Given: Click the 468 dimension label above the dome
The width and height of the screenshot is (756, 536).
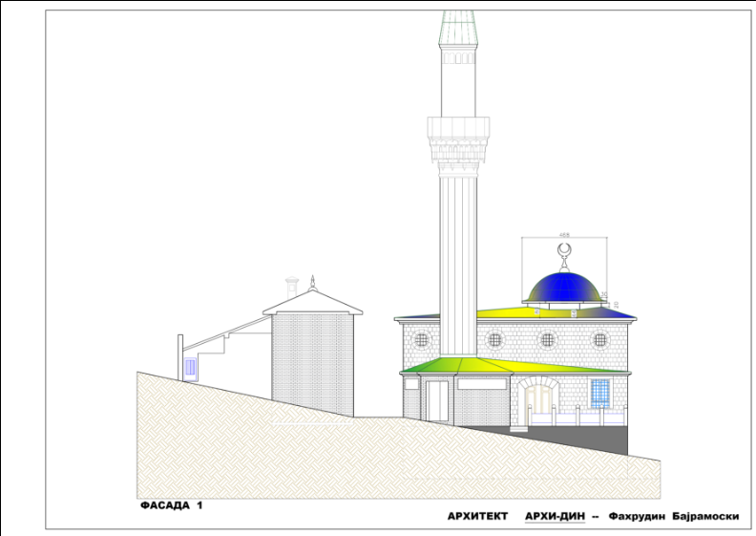Looking at the screenshot, I should [563, 233].
